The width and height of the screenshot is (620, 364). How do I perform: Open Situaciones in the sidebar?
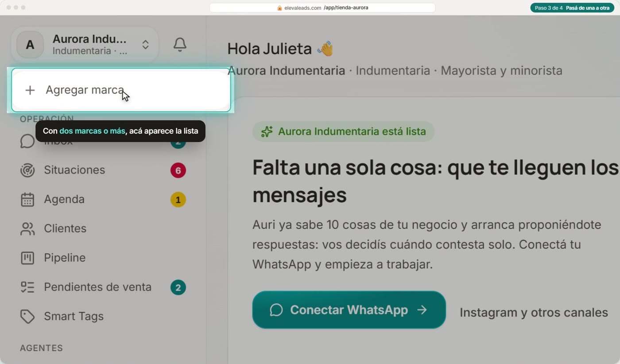pyautogui.click(x=103, y=170)
